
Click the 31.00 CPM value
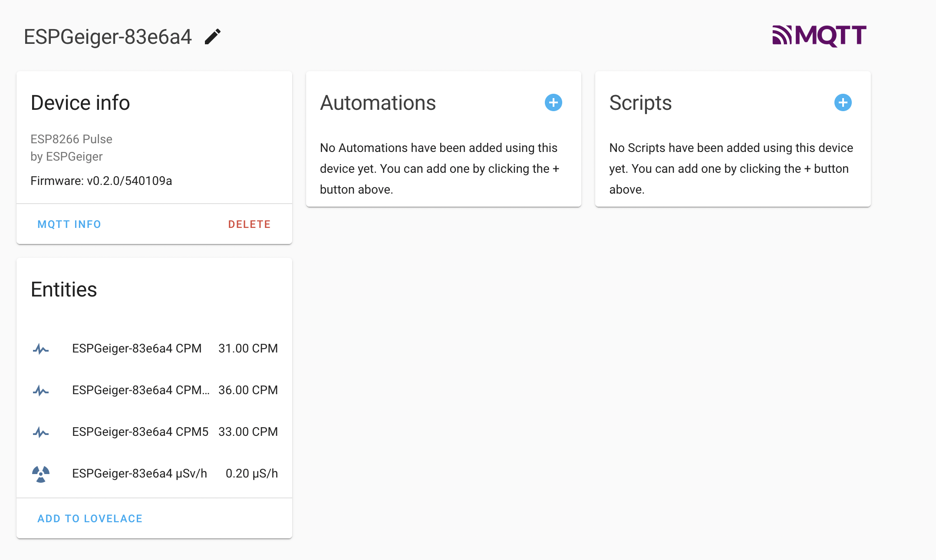[x=248, y=349]
